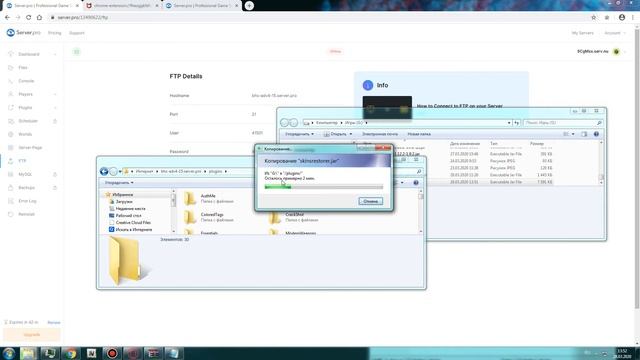
Task: Click Forward arrow in plugins Explorer window
Action: point(113,171)
